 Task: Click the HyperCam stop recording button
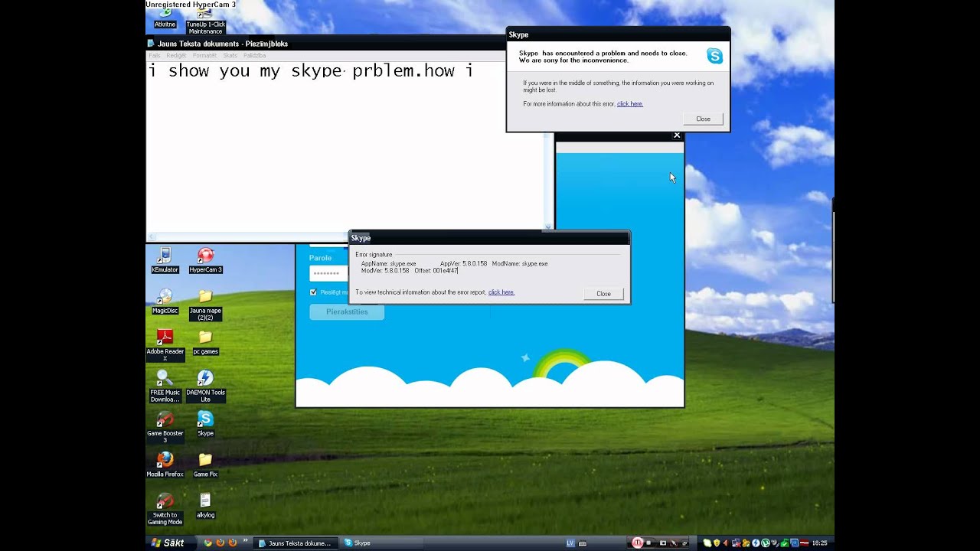[648, 543]
